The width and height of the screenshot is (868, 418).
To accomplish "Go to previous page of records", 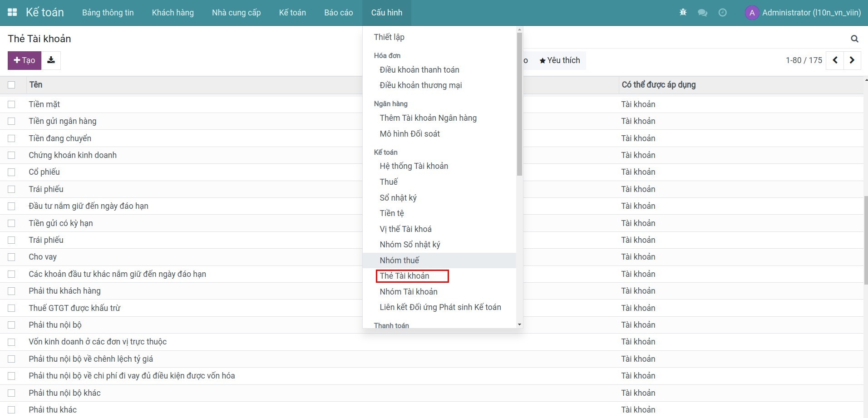I will click(x=835, y=60).
